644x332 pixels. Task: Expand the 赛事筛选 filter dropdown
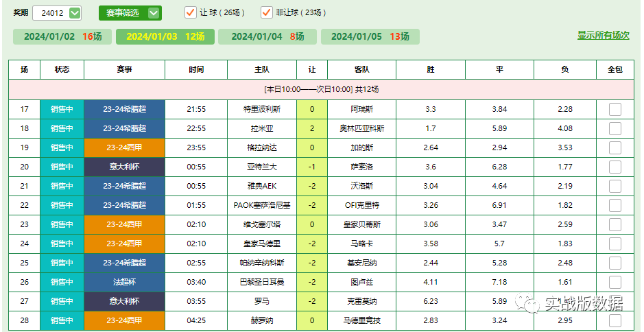pyautogui.click(x=130, y=13)
